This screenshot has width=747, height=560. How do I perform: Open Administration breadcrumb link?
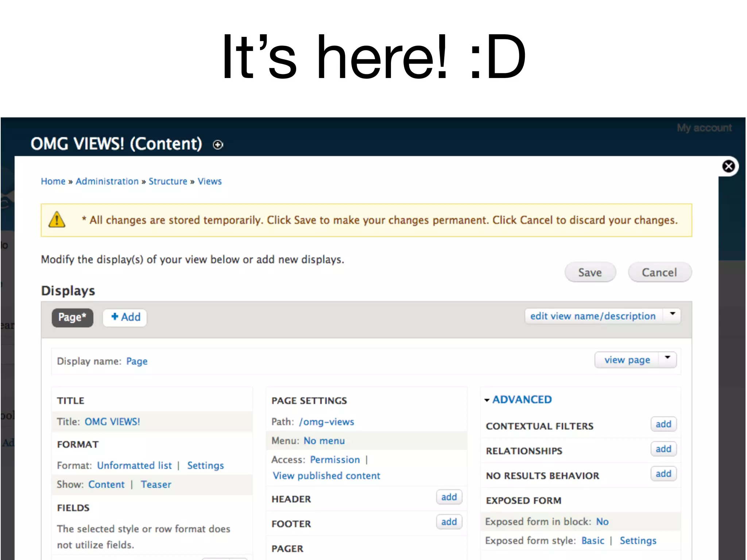point(107,181)
